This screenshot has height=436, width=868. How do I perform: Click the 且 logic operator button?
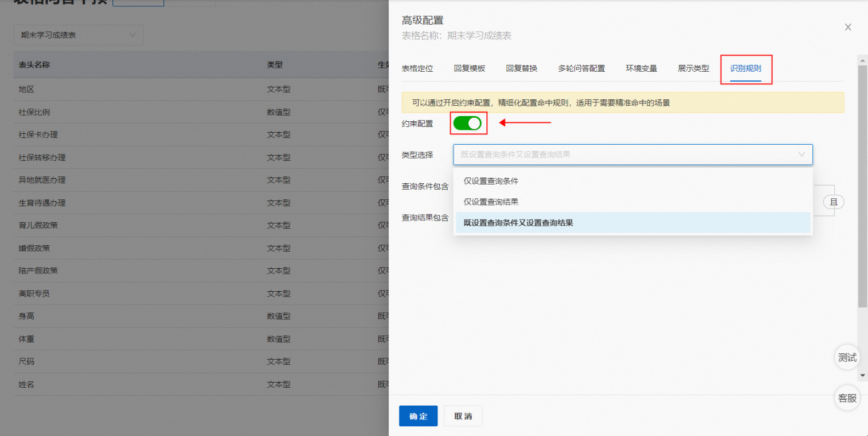834,202
